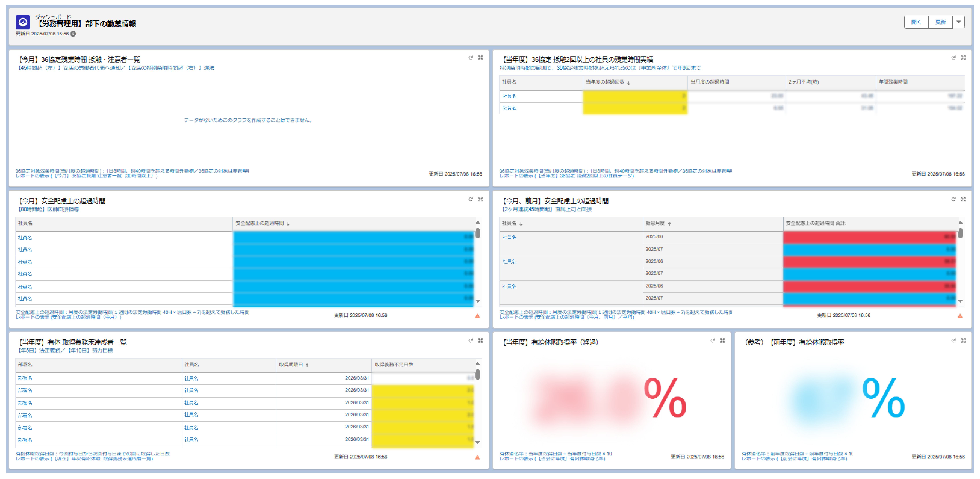
Task: Open the dropdown arrow next to 更新
Action: [959, 22]
